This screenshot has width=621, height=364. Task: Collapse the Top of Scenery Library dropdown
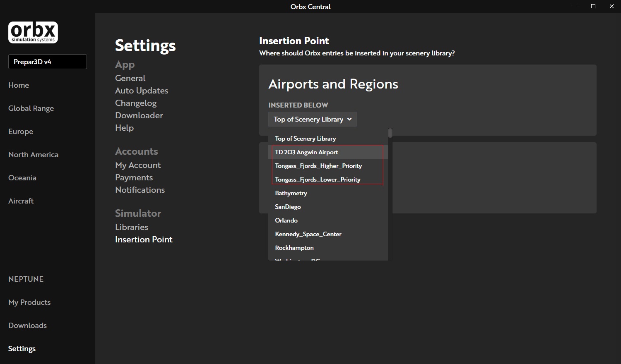(313, 119)
